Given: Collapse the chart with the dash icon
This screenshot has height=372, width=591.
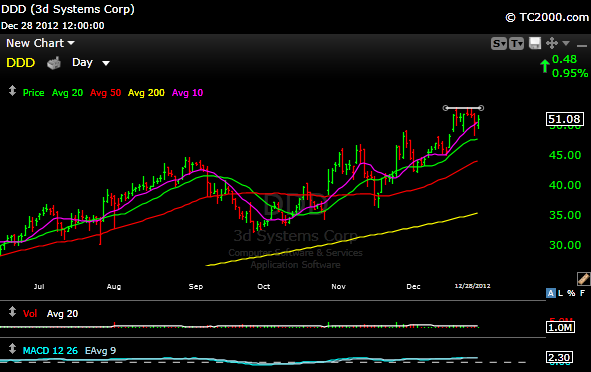Looking at the screenshot, I should pyautogui.click(x=582, y=45).
